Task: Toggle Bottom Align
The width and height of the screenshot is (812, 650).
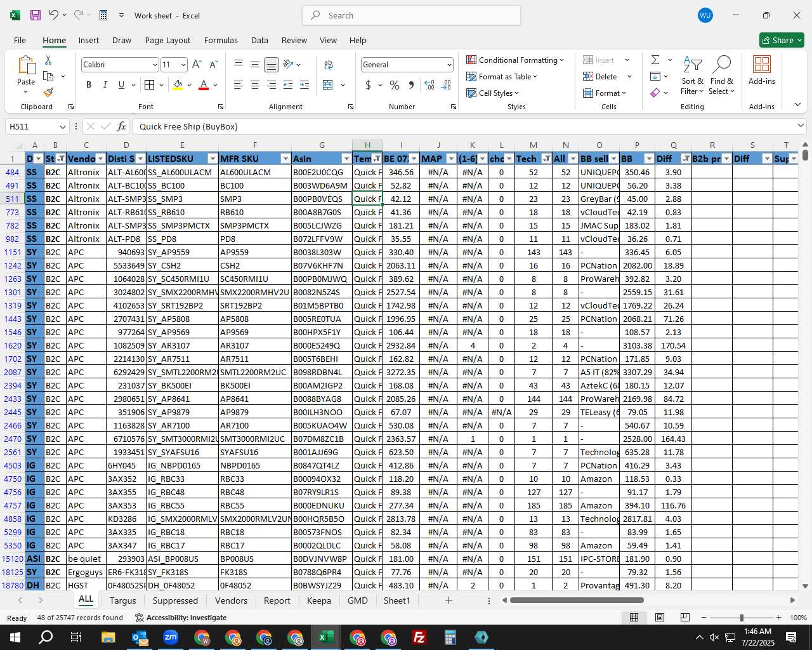Action: [x=272, y=65]
